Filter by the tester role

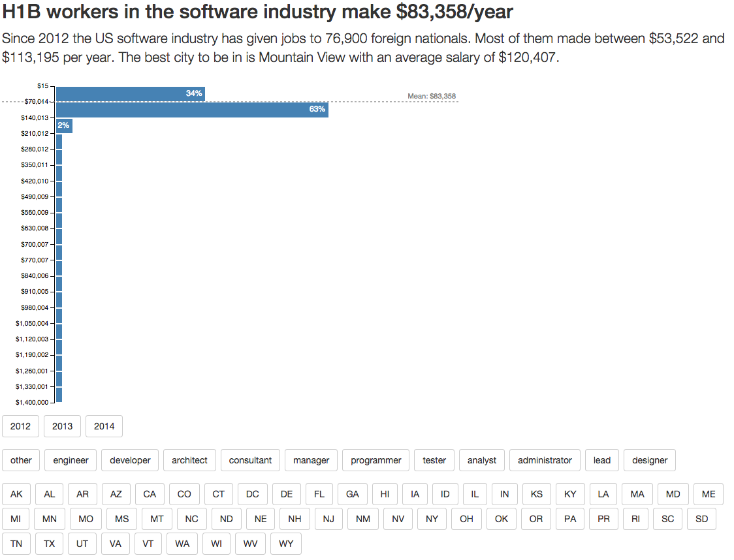[x=434, y=460]
